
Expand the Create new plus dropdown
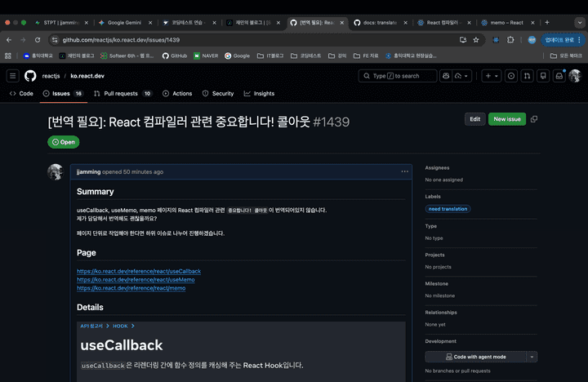click(491, 76)
